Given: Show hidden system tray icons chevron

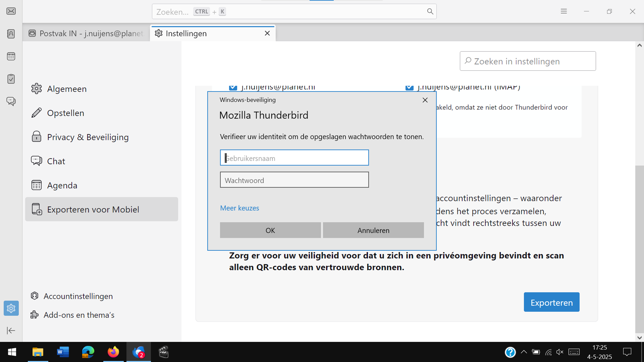Looking at the screenshot, I should [524, 352].
